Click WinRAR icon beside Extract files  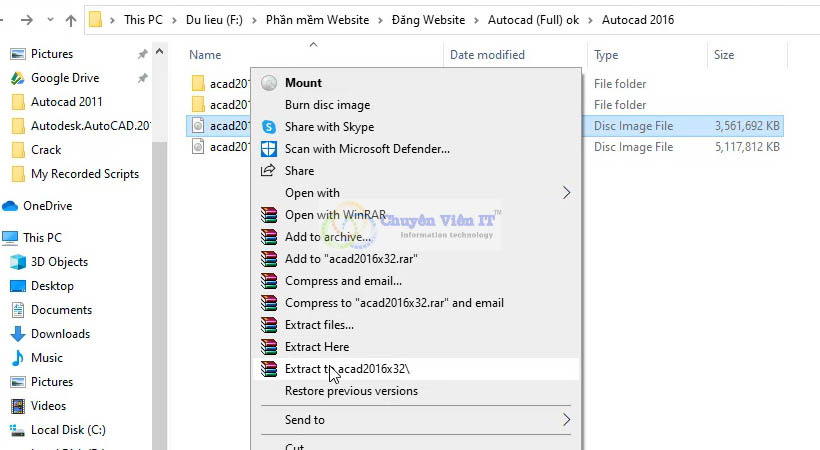tap(269, 324)
